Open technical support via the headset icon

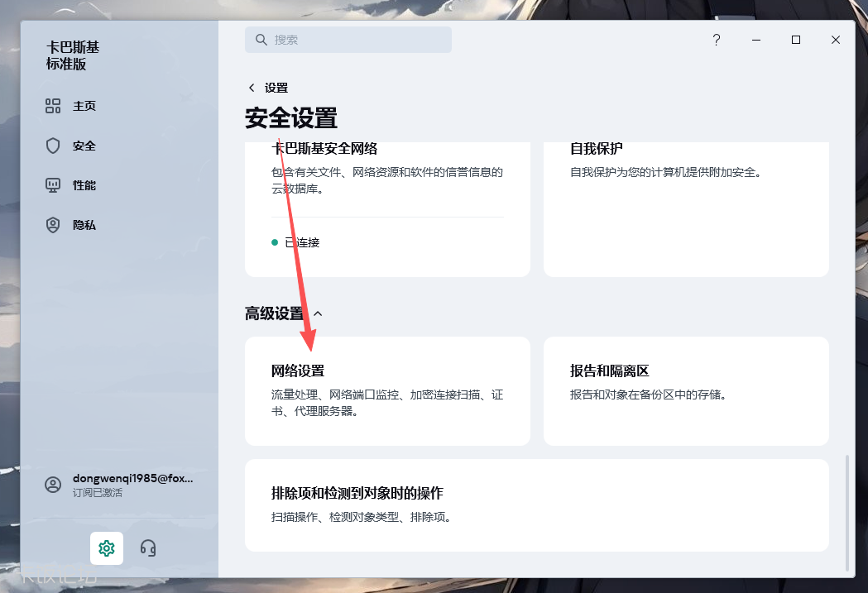pyautogui.click(x=147, y=548)
